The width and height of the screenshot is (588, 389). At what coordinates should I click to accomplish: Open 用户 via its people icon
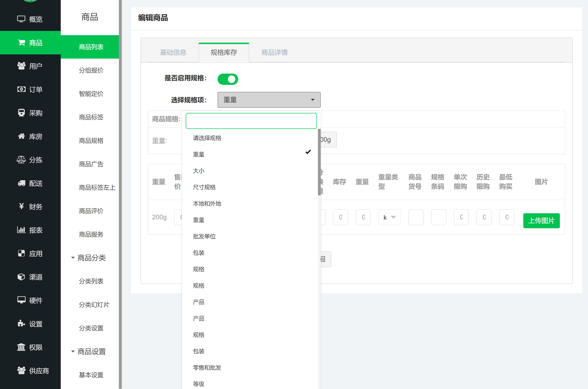coord(21,66)
